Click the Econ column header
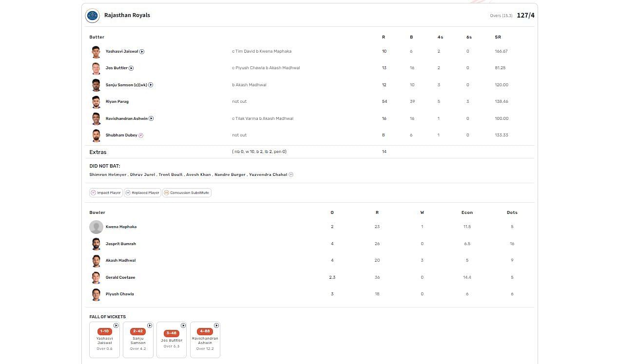The image size is (619, 364). (467, 213)
